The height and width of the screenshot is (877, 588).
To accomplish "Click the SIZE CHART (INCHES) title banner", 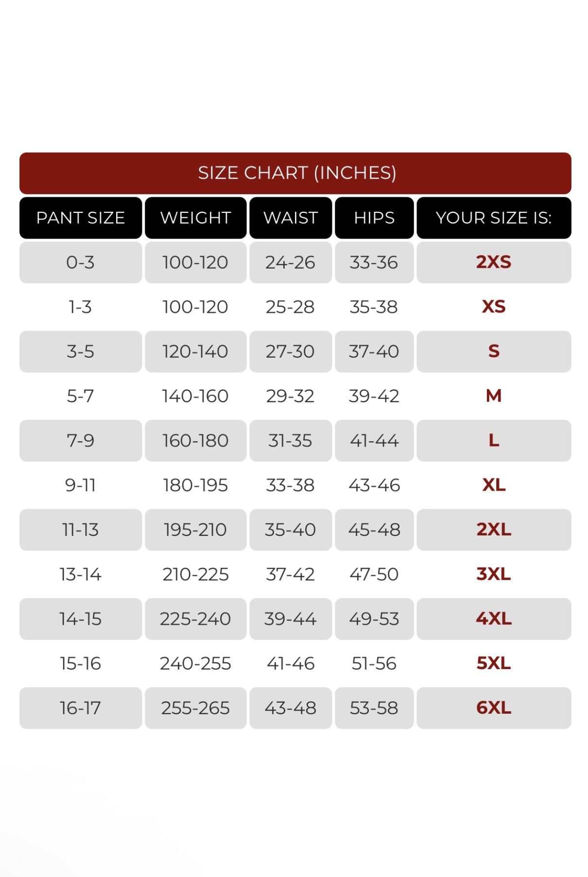I will pos(295,173).
